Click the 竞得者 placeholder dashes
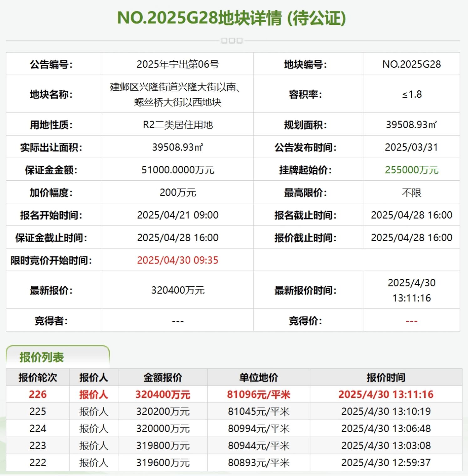The height and width of the screenshot is (476, 468). point(178,320)
